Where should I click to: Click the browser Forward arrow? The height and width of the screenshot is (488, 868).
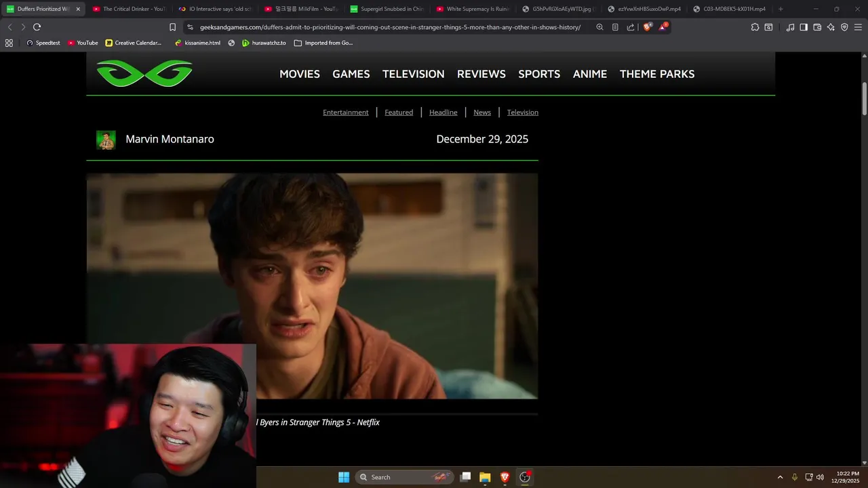[23, 27]
